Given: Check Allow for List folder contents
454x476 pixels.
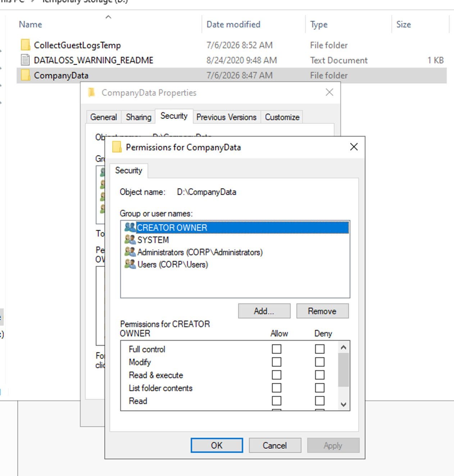Looking at the screenshot, I should coord(276,388).
